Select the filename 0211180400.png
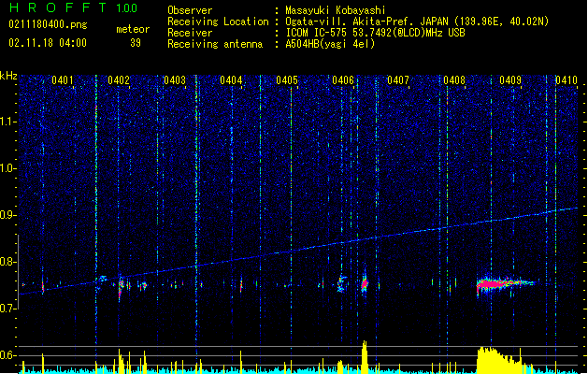 [48, 24]
